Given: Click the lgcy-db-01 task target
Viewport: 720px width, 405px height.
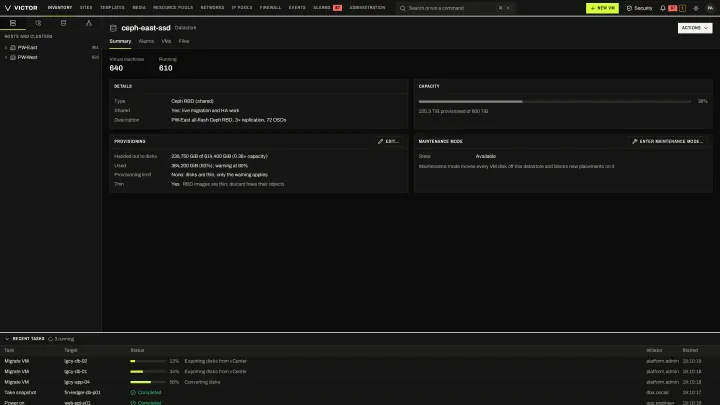Looking at the screenshot, I should point(76,371).
